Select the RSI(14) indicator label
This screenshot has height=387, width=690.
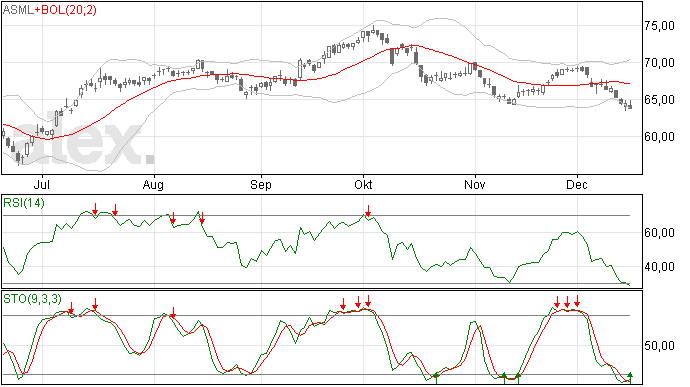tap(24, 203)
